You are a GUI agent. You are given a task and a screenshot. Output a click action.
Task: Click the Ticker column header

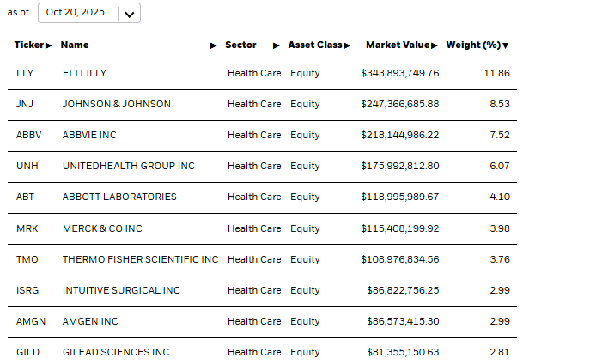click(x=30, y=45)
